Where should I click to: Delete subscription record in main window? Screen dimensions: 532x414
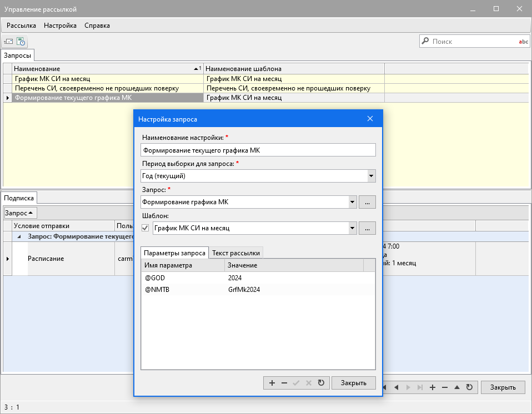click(445, 387)
